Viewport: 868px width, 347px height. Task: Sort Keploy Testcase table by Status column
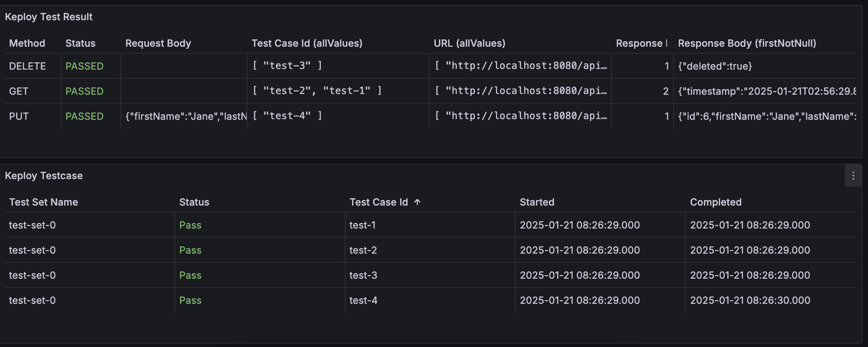pyautogui.click(x=194, y=202)
